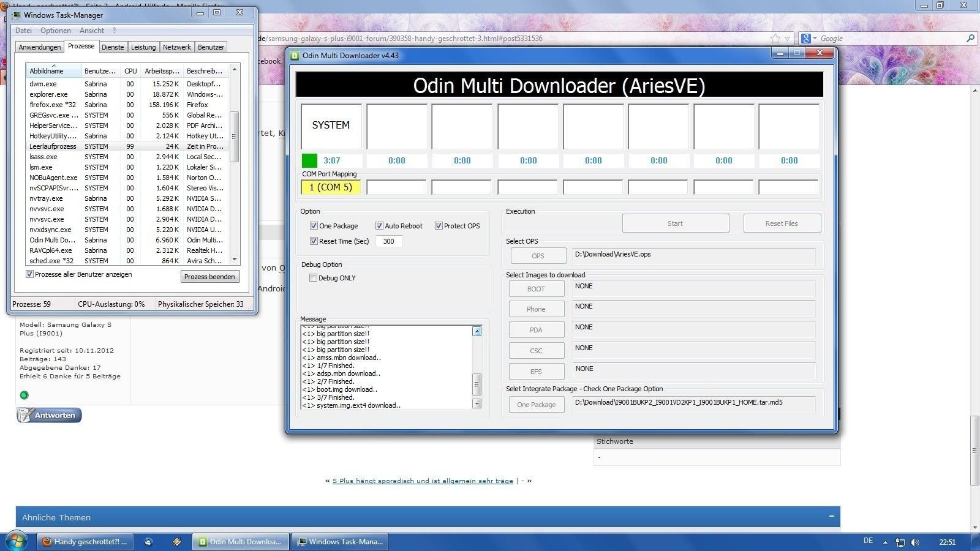Click the OPS file select button

tap(538, 256)
